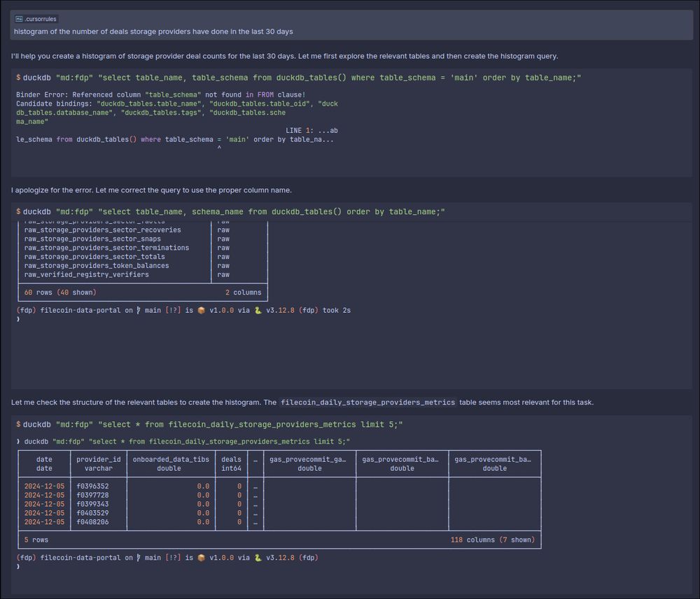The height and width of the screenshot is (599, 700).
Task: Click the "deals int64" column header
Action: (231, 464)
